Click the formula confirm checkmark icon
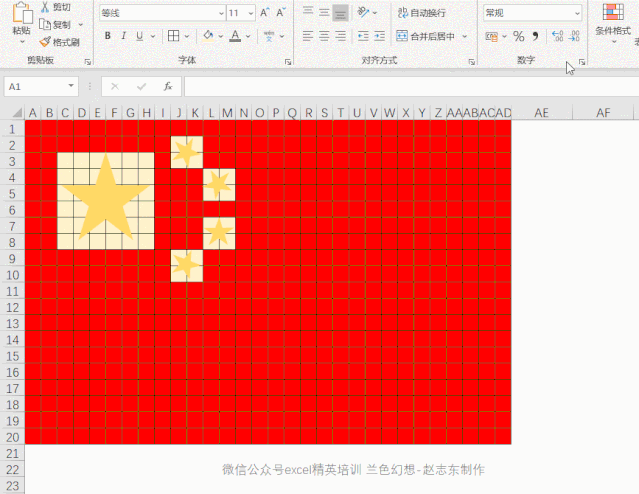This screenshot has width=639, height=494. pyautogui.click(x=141, y=86)
